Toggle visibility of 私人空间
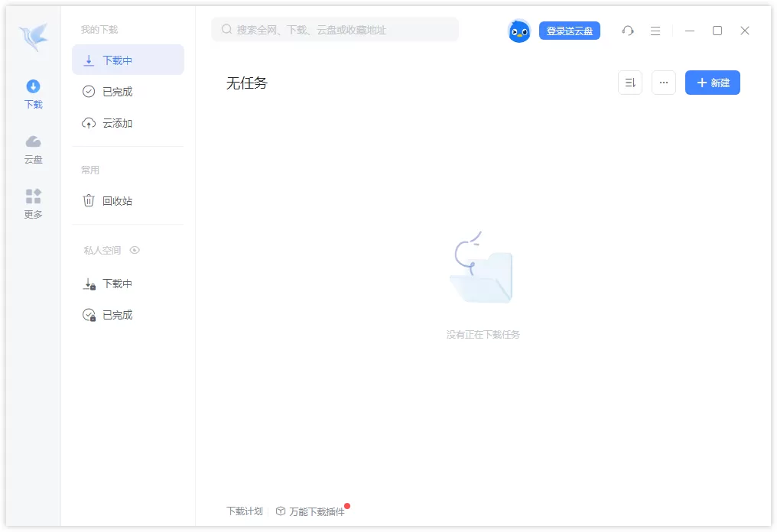777x532 pixels. tap(135, 250)
